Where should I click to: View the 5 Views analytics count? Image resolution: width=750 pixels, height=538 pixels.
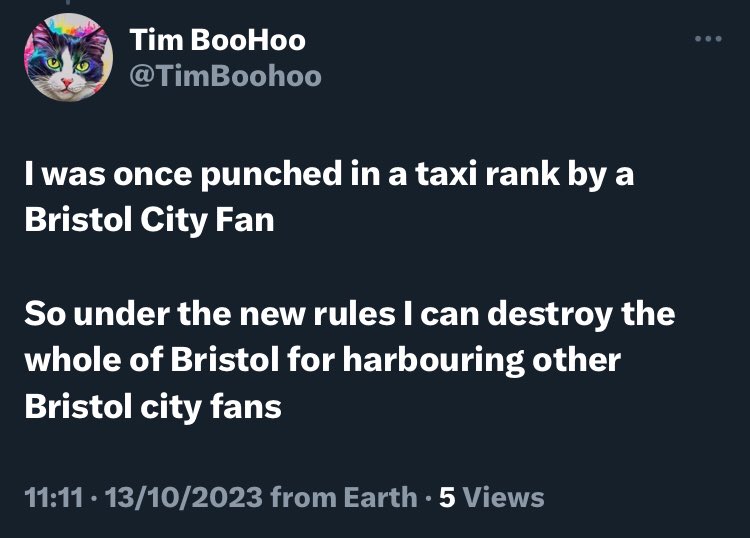coord(492,497)
